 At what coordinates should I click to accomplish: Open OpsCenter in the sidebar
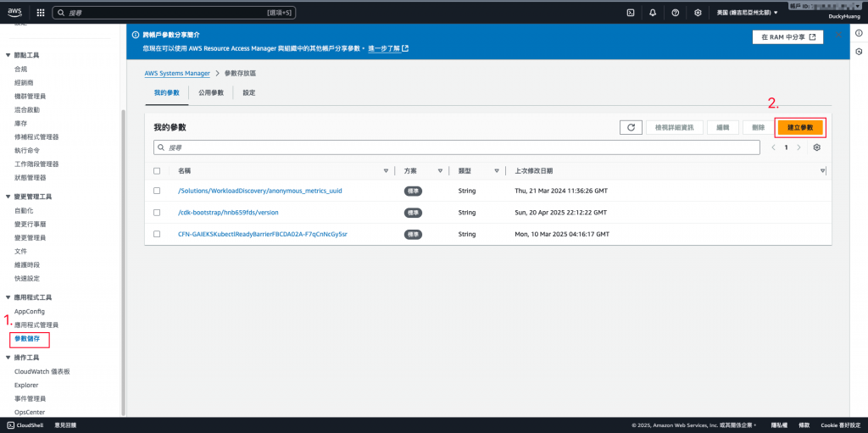30,412
